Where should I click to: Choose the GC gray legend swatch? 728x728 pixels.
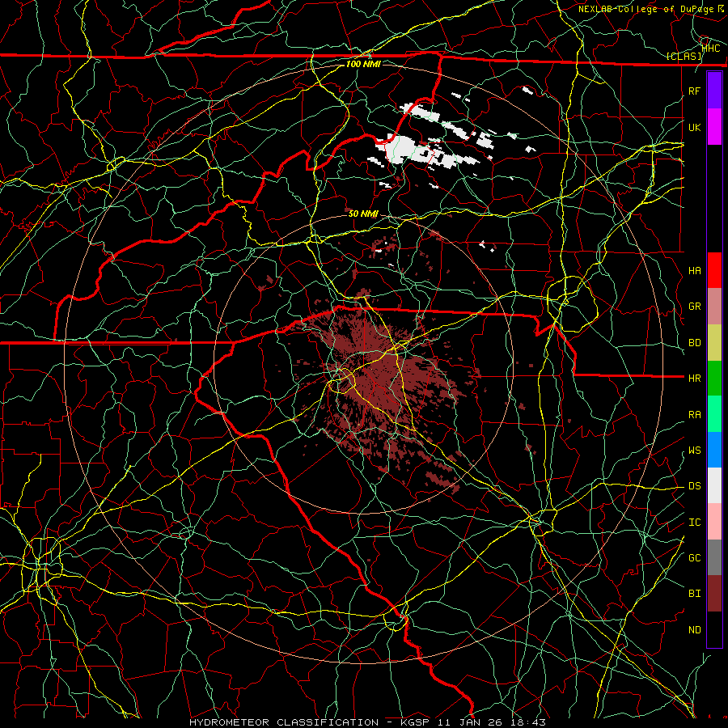pyautogui.click(x=714, y=557)
